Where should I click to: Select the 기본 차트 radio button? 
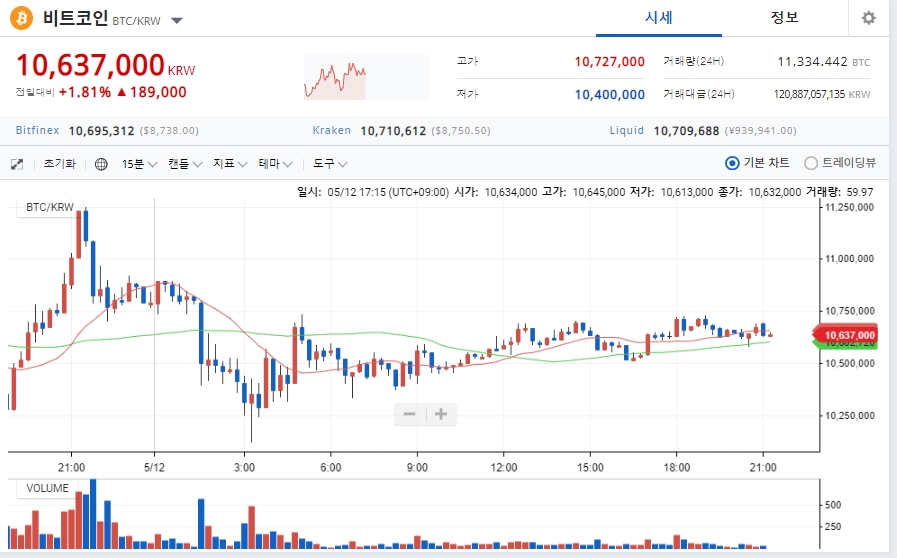[x=732, y=163]
